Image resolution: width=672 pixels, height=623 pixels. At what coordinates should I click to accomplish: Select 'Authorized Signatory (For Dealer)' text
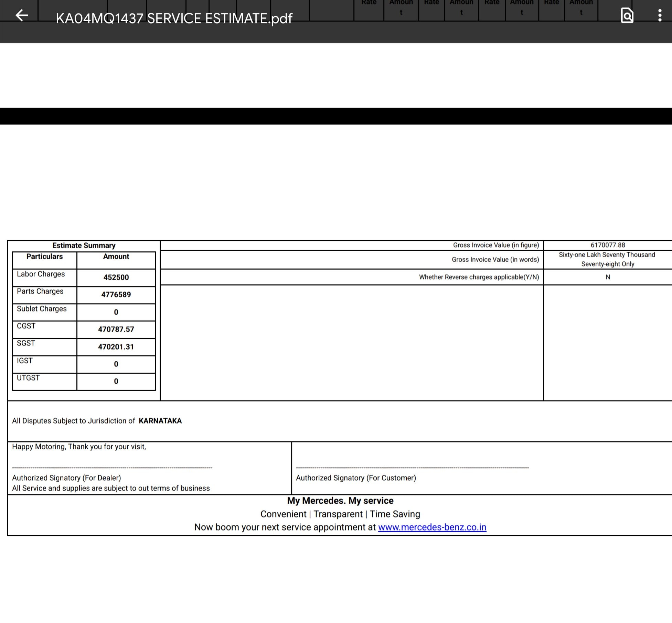point(66,478)
